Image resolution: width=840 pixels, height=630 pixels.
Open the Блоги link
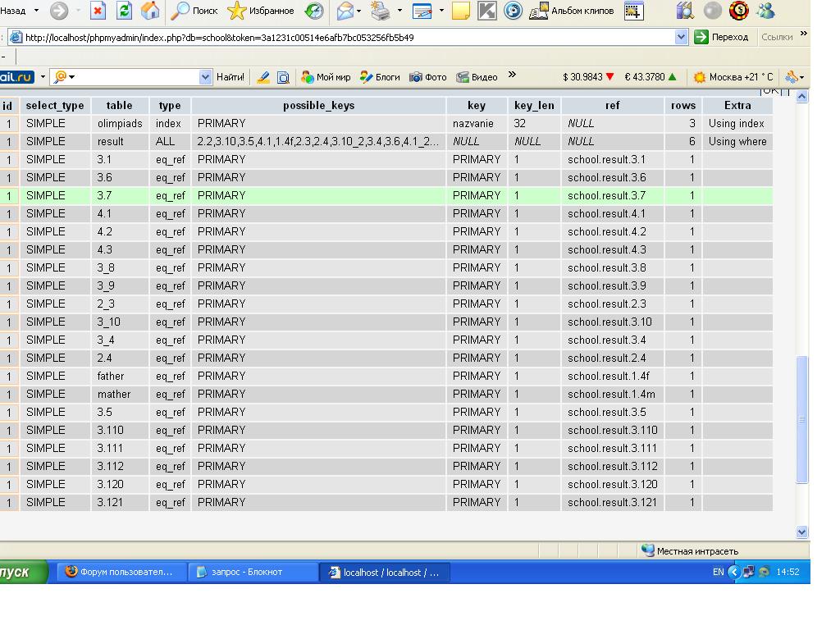point(380,77)
